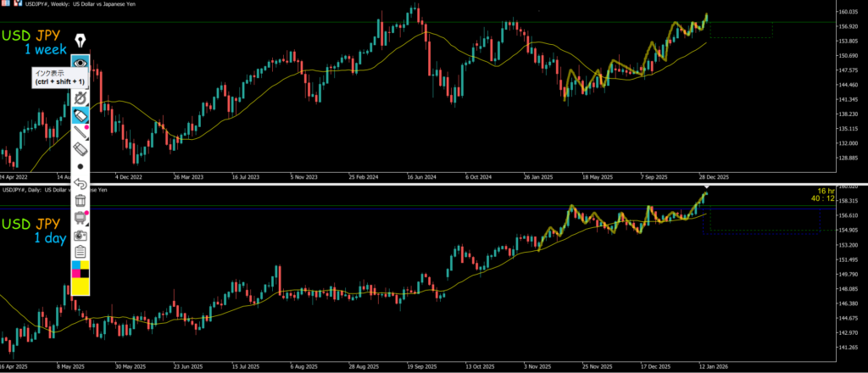Click the Epic Pen nib logo atop the toolbar
This screenshot has width=868, height=373.
click(x=81, y=41)
